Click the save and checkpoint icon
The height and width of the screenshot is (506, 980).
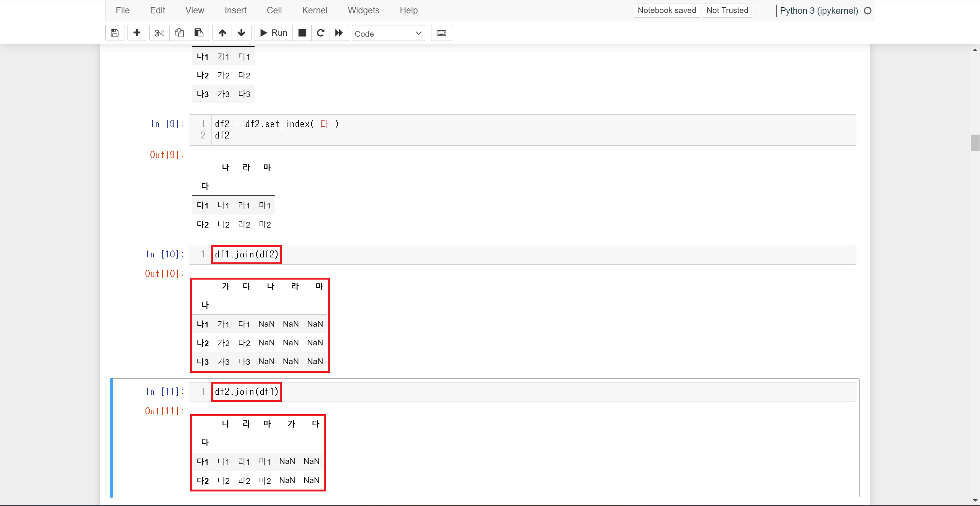tap(114, 33)
